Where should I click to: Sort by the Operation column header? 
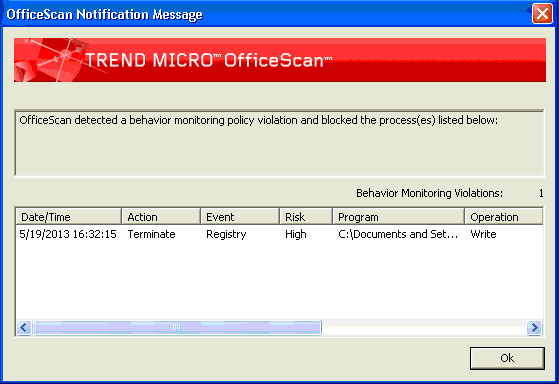[504, 217]
